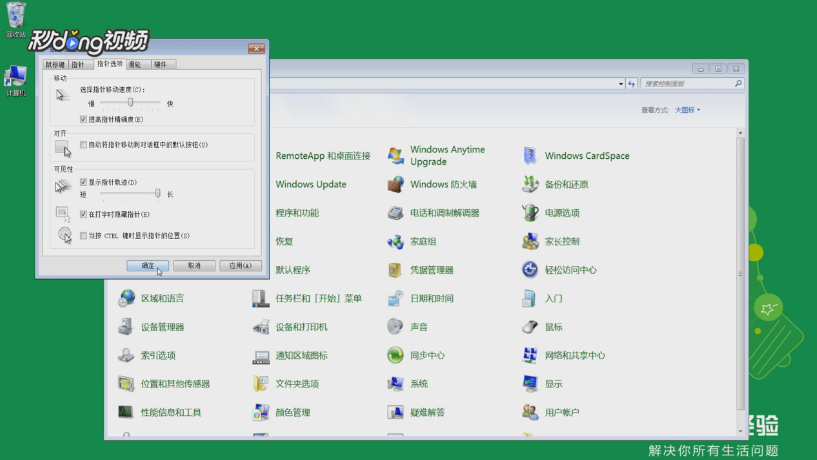Open the 颜色管理 icon
Viewport: 817px width, 460px height.
point(261,412)
